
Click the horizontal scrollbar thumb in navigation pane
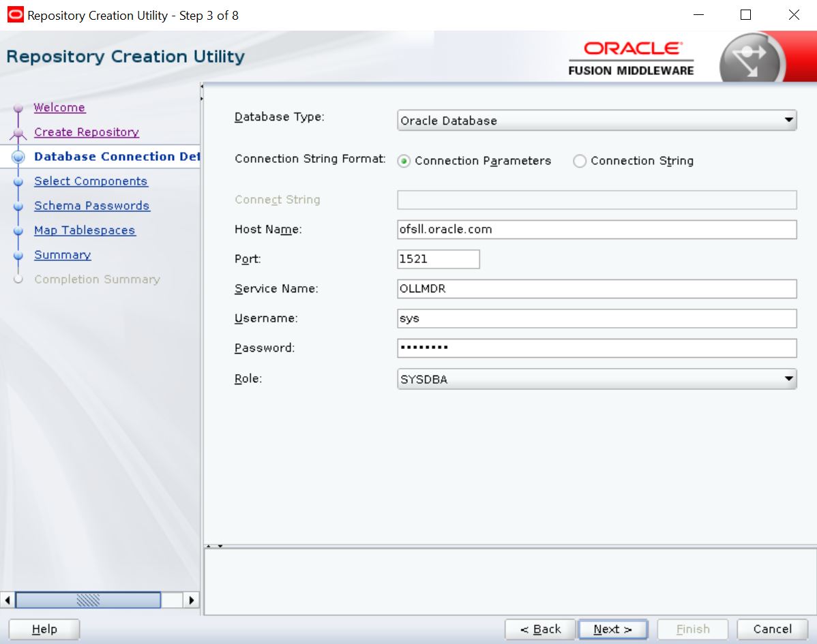(88, 600)
